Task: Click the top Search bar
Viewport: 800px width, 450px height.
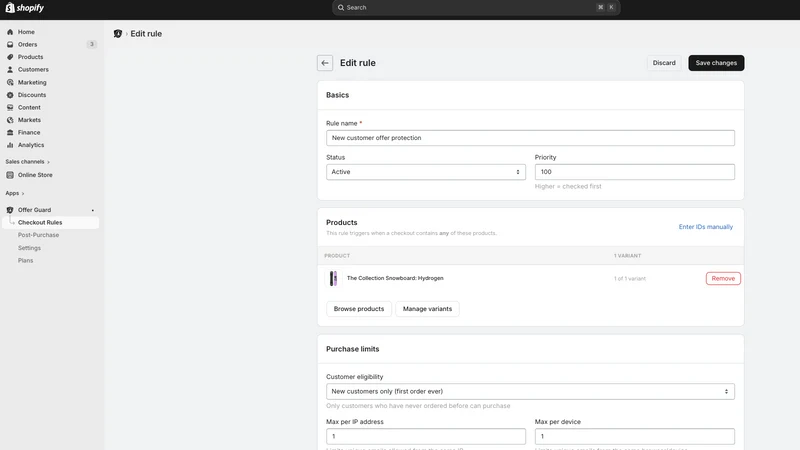Action: click(x=476, y=8)
